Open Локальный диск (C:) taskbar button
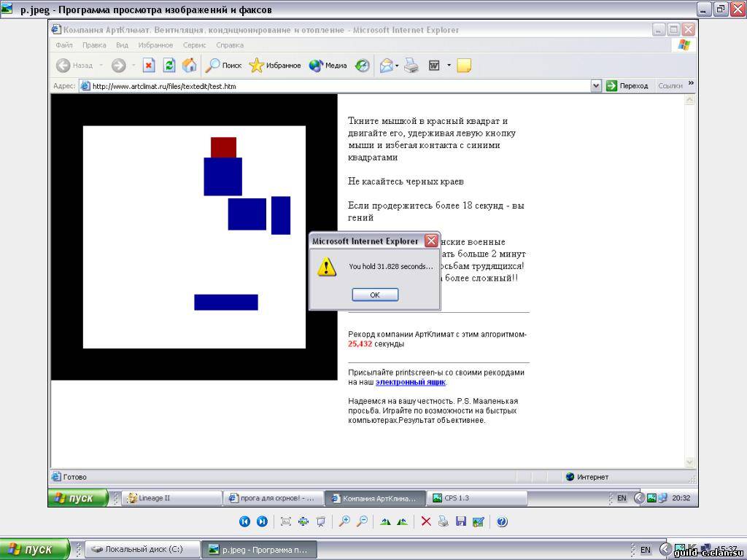The width and height of the screenshot is (747, 560). 142,549
